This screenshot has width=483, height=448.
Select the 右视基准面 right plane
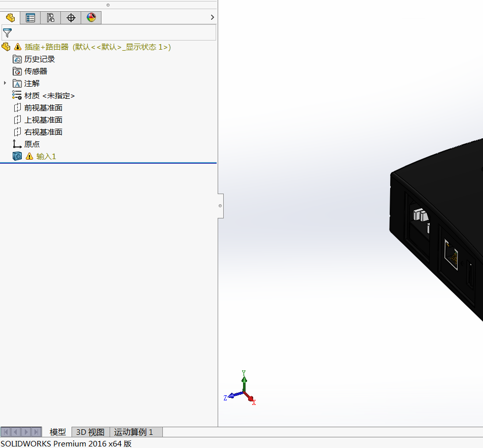point(43,132)
